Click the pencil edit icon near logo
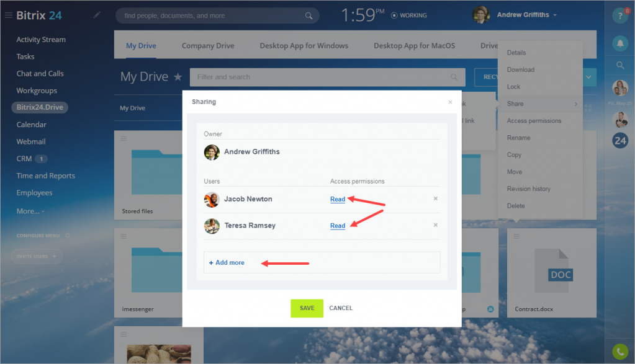Image resolution: width=635 pixels, height=364 pixels. [x=97, y=15]
